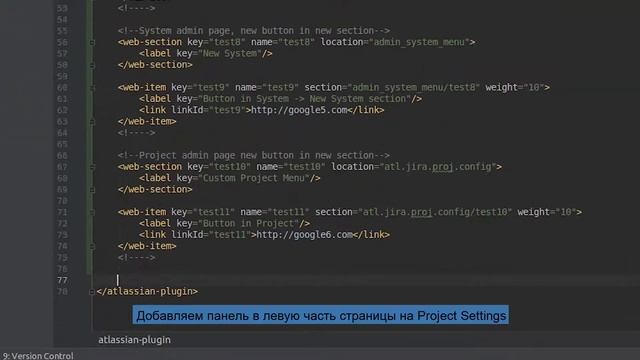Click the atlassian-plugin breadcrumb
640x360 pixels.
tap(134, 340)
